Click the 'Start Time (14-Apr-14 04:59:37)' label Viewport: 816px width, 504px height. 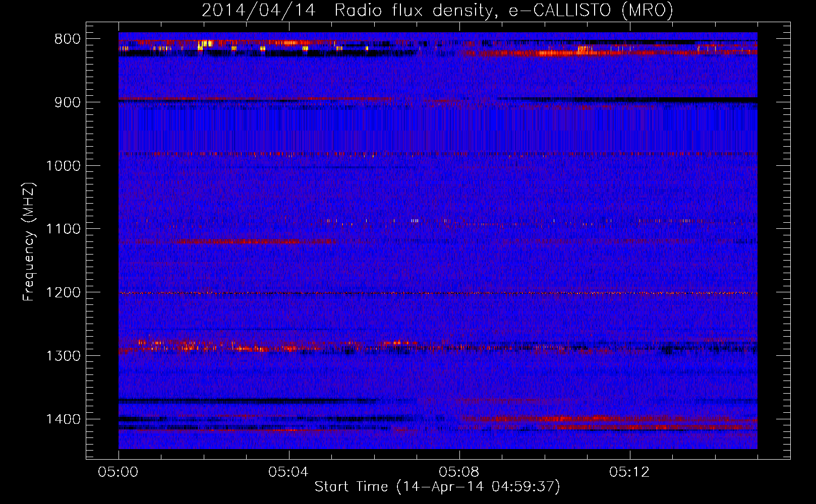[x=437, y=487]
